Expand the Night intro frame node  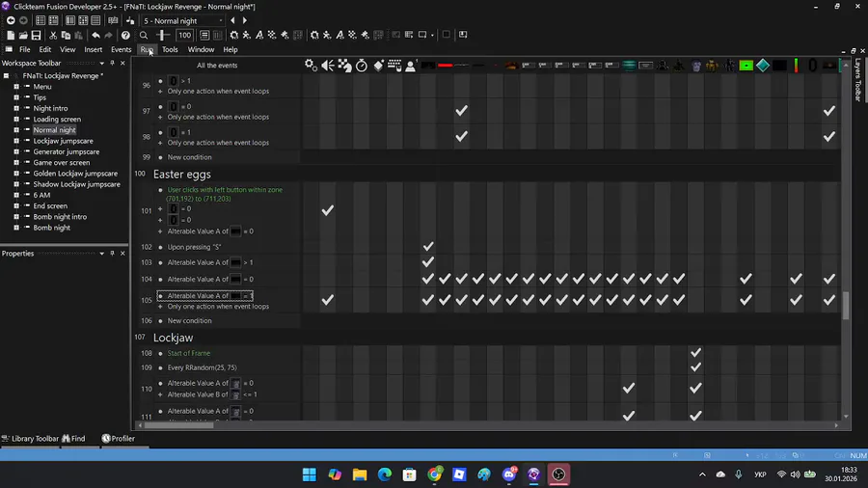pyautogui.click(x=16, y=108)
